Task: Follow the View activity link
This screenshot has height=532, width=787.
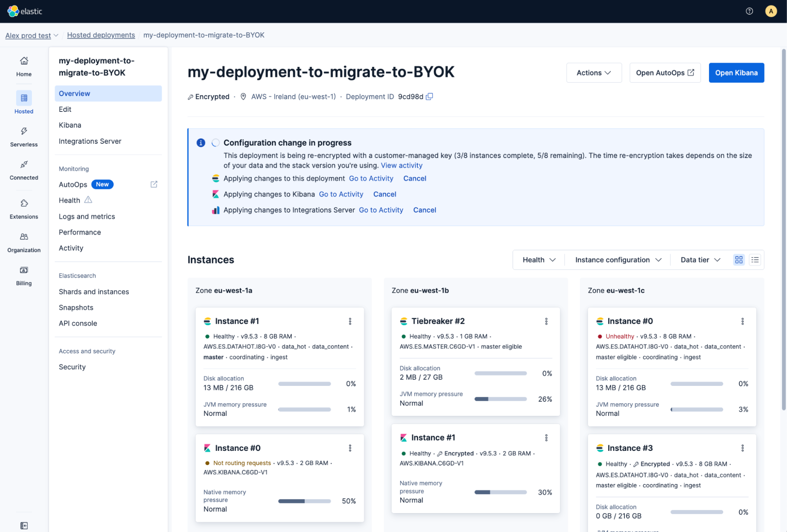Action: coord(402,165)
